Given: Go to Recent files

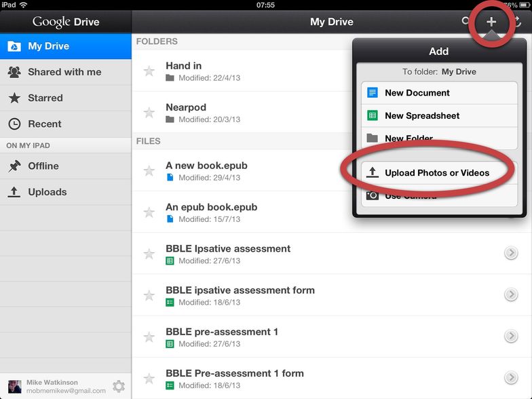Looking at the screenshot, I should click(x=45, y=124).
